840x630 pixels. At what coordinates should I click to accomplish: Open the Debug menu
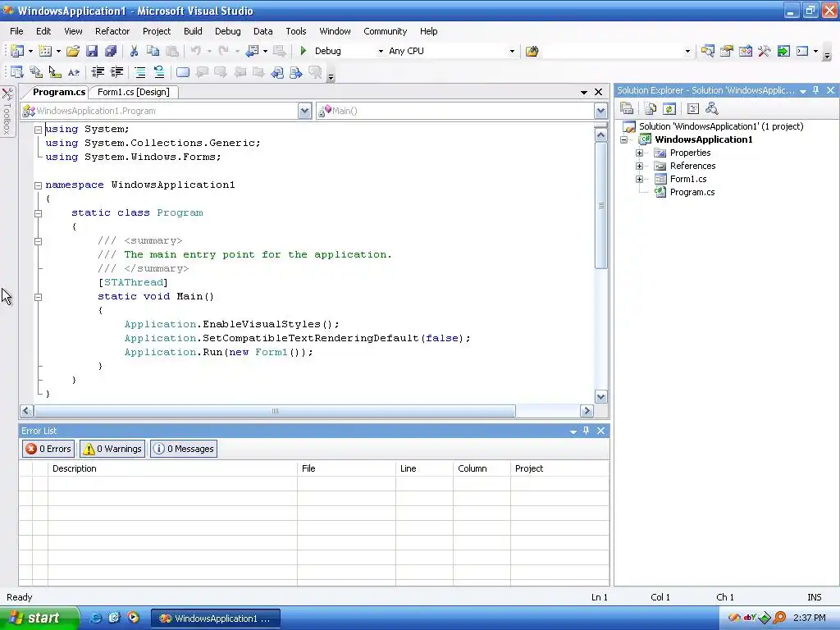(x=228, y=31)
